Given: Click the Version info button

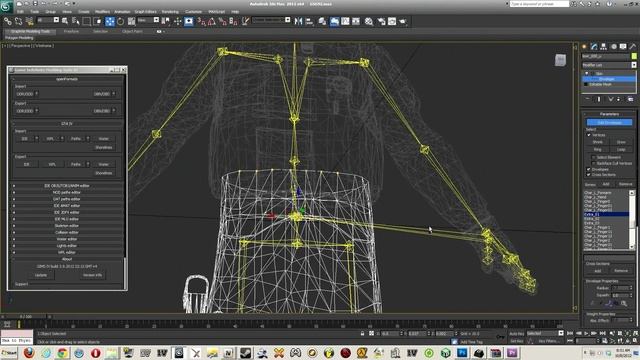Looking at the screenshot, I should coord(92,275).
